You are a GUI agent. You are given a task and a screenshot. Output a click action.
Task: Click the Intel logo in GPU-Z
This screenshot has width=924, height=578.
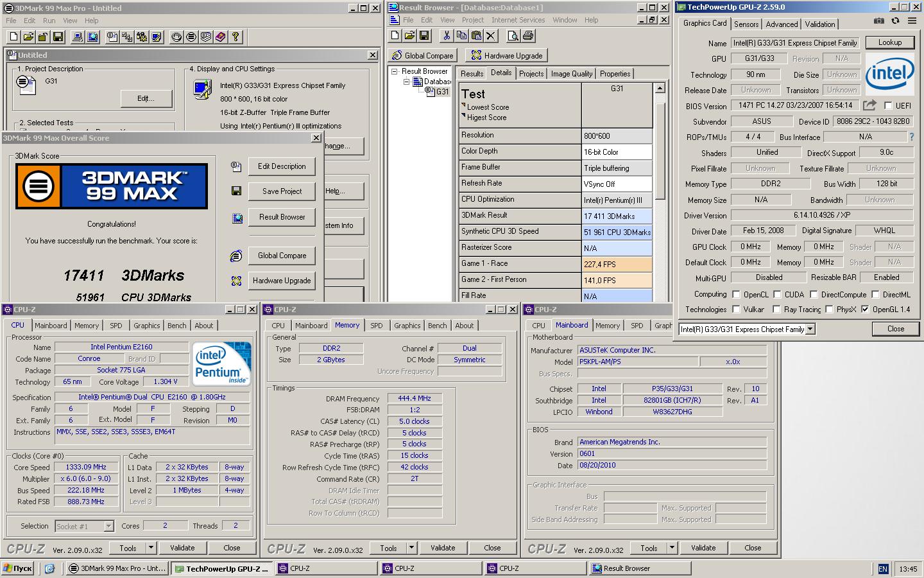click(889, 74)
